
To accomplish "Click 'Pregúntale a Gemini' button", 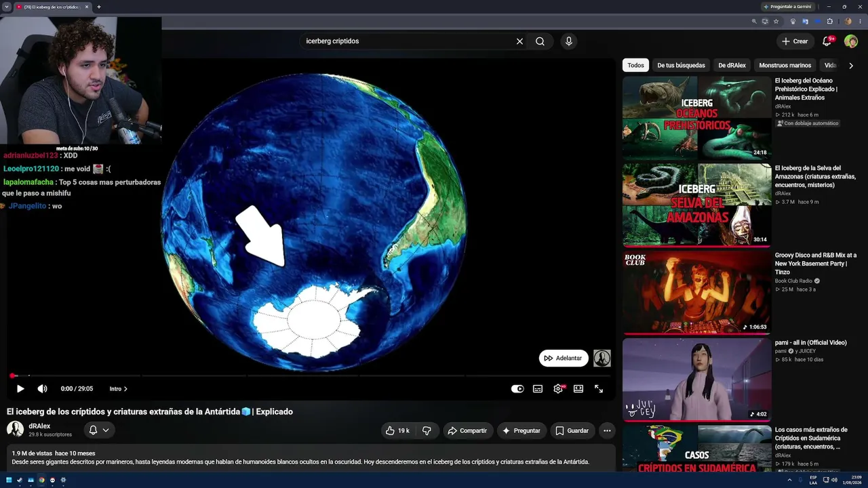I will point(787,7).
